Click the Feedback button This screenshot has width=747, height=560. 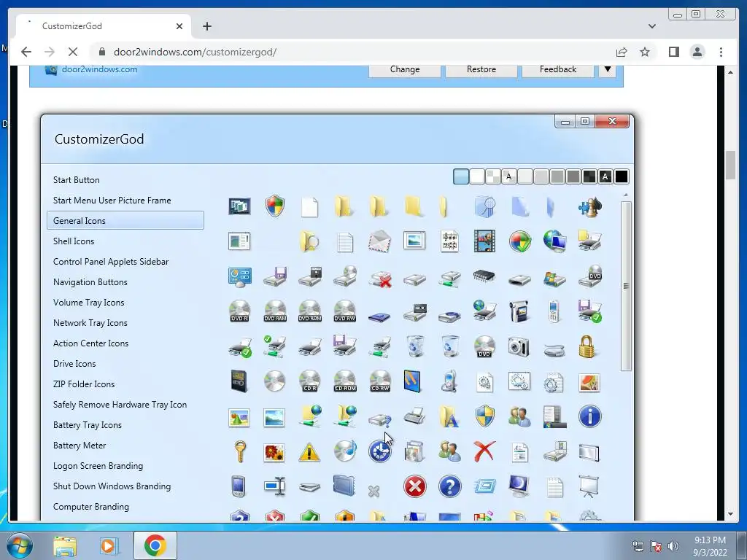[x=558, y=69]
